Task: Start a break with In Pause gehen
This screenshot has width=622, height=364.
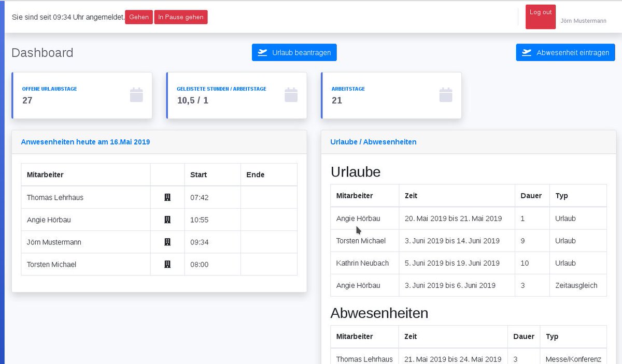Action: point(181,17)
